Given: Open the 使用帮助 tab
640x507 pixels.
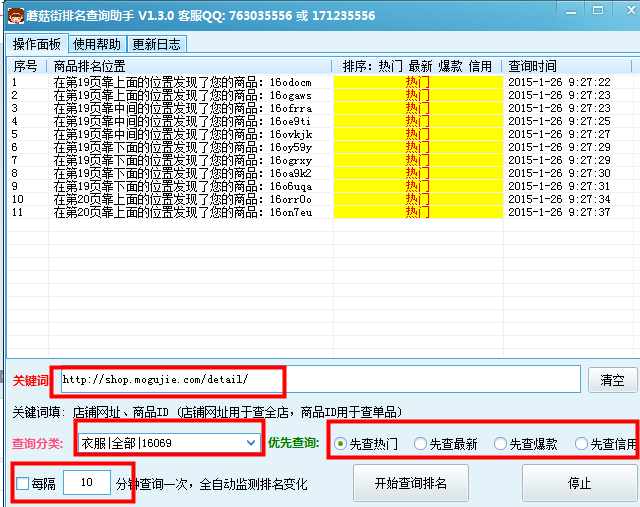Looking at the screenshot, I should click(x=97, y=44).
